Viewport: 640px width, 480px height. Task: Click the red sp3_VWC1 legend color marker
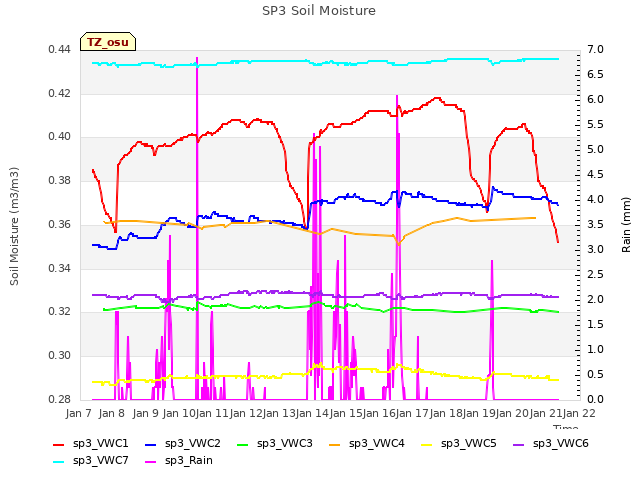tap(59, 445)
